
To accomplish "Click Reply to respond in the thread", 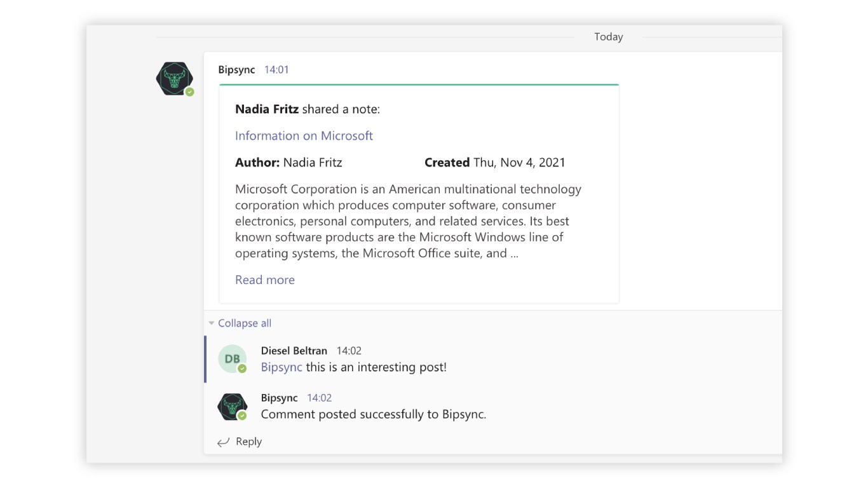I will click(248, 442).
